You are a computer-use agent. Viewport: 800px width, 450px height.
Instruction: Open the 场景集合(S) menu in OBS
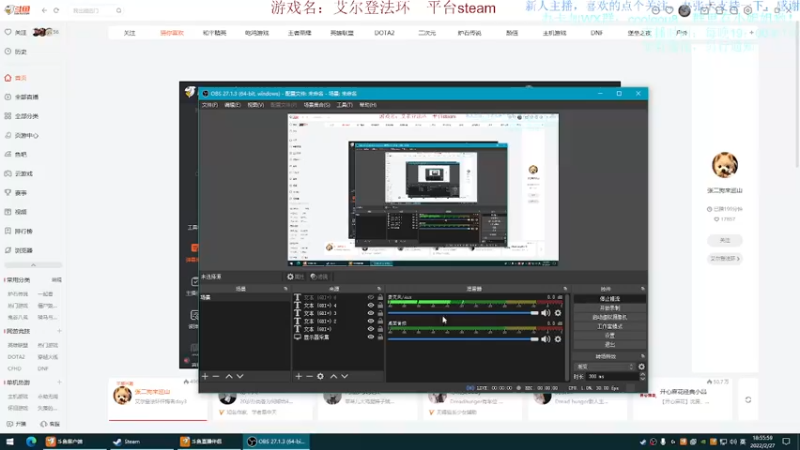coord(317,105)
